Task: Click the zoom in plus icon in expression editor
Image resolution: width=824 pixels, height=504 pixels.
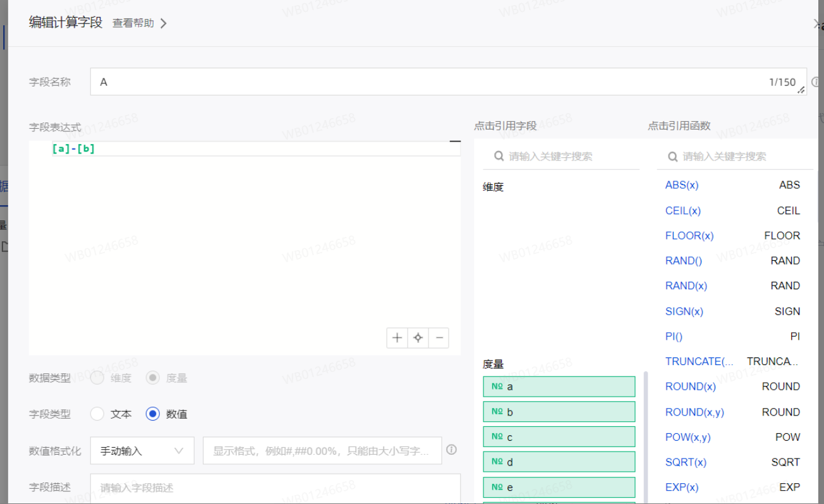Action: [x=397, y=338]
